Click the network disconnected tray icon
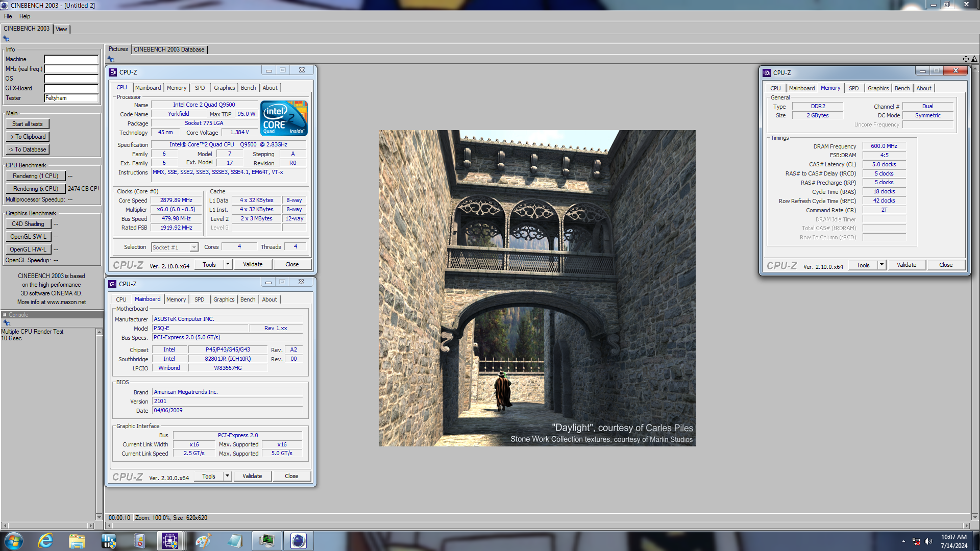Image resolution: width=980 pixels, height=551 pixels. click(916, 541)
